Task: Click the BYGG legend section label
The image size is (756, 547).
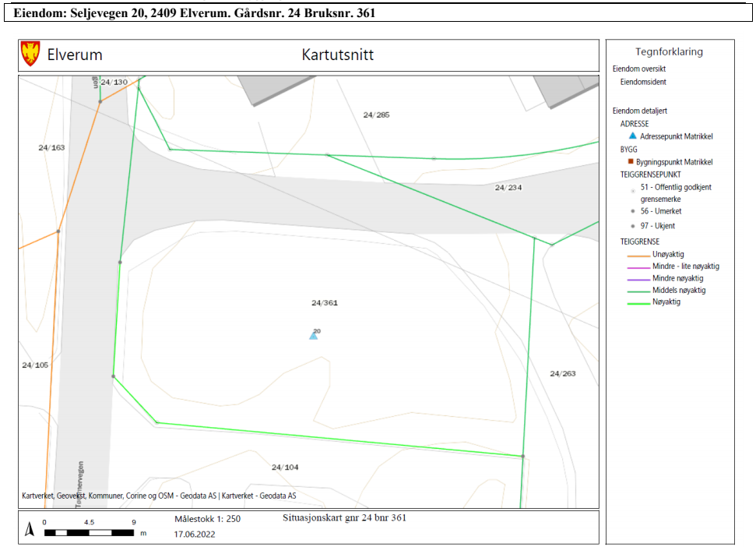Action: click(629, 150)
